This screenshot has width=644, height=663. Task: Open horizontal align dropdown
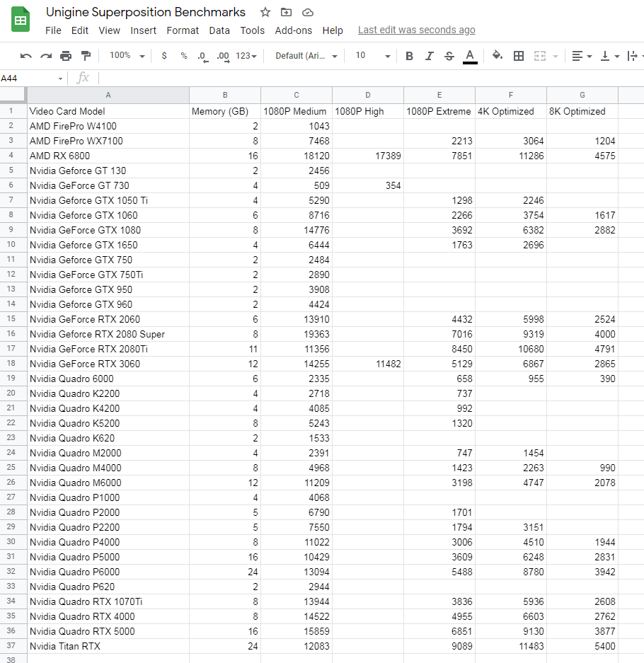point(582,56)
